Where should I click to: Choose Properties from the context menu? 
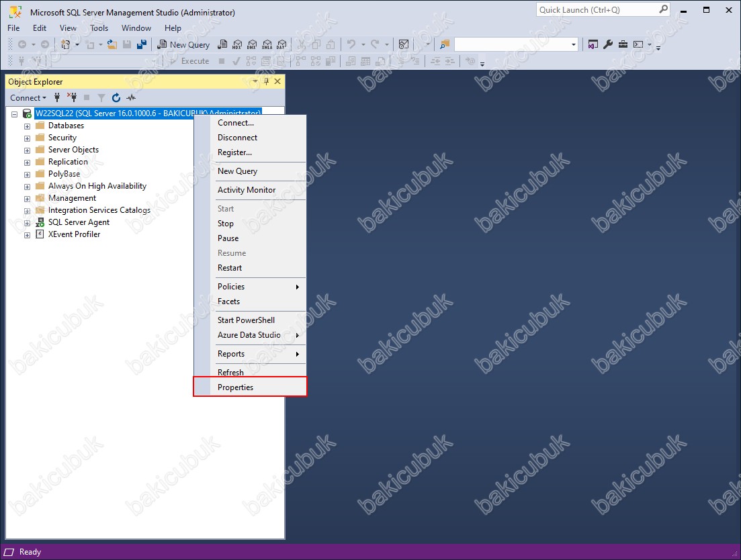pyautogui.click(x=250, y=387)
